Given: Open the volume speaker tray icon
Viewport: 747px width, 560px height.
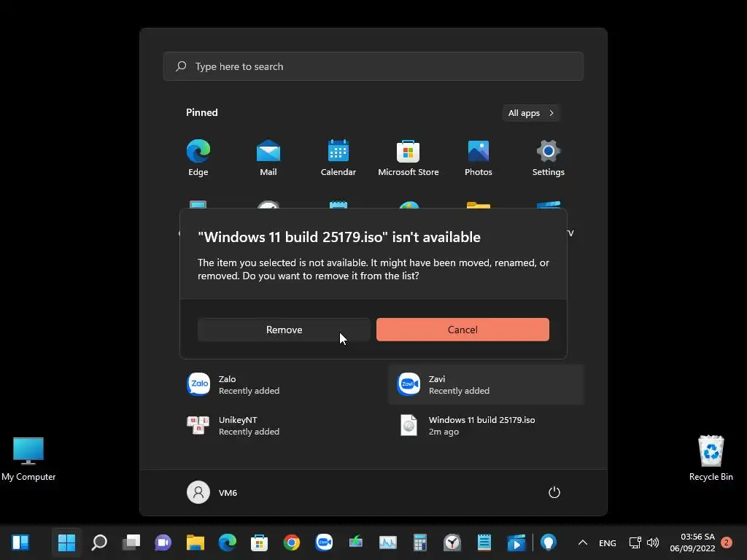Looking at the screenshot, I should point(653,542).
